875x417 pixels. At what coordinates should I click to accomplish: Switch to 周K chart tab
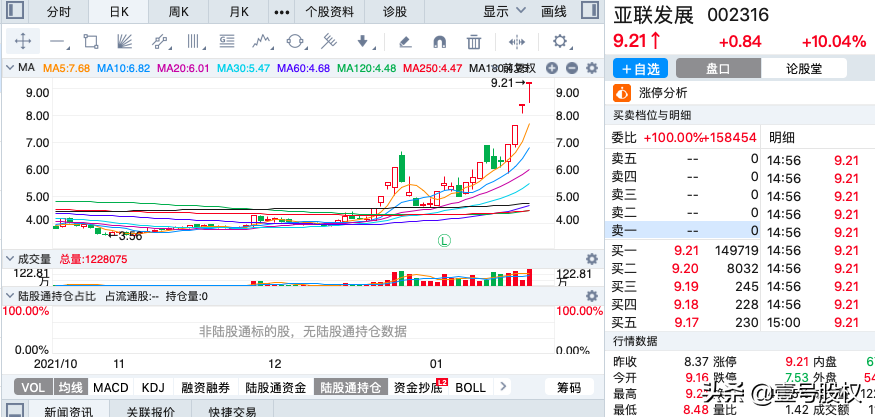click(x=179, y=11)
